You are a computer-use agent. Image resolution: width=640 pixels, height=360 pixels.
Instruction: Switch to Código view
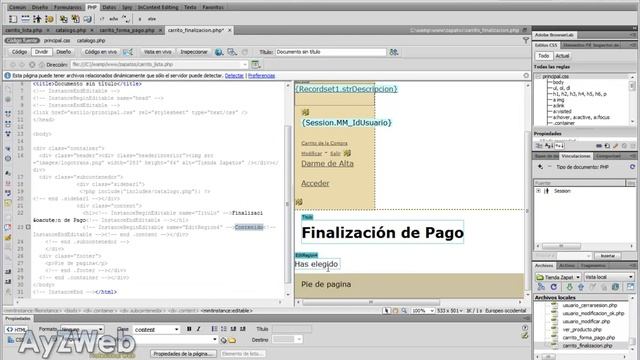[x=19, y=52]
